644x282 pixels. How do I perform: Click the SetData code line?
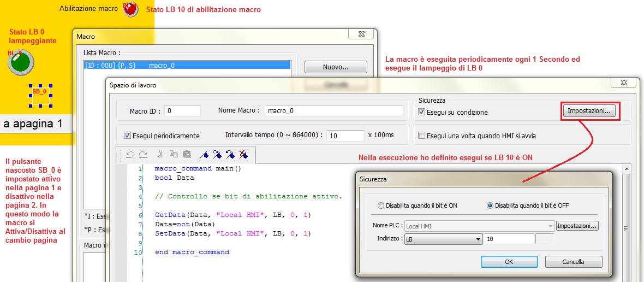tap(233, 233)
